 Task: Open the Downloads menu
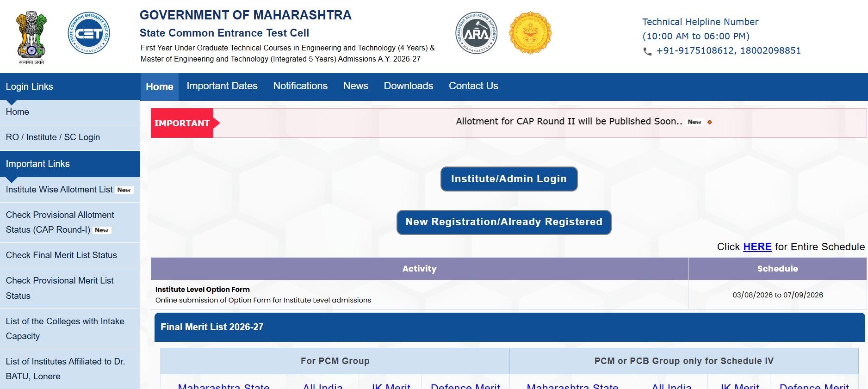[409, 86]
